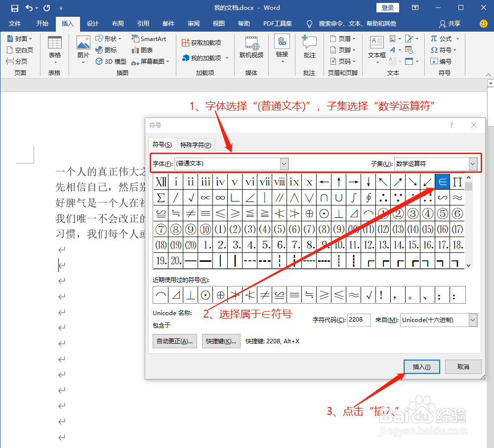
Task: Open 我的加载项 my add-ins
Action: click(x=205, y=58)
